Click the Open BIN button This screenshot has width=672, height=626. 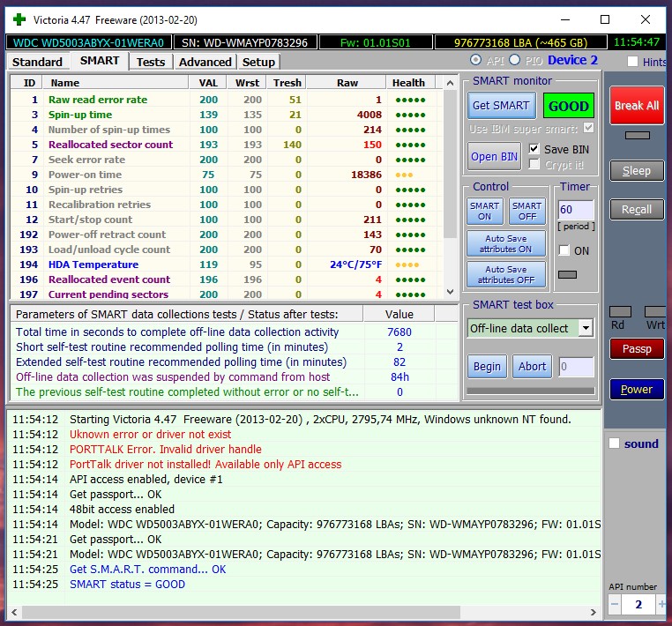(494, 157)
